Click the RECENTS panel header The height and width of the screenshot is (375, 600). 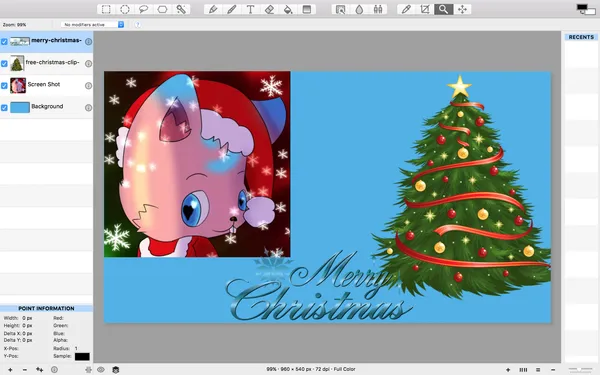[581, 37]
